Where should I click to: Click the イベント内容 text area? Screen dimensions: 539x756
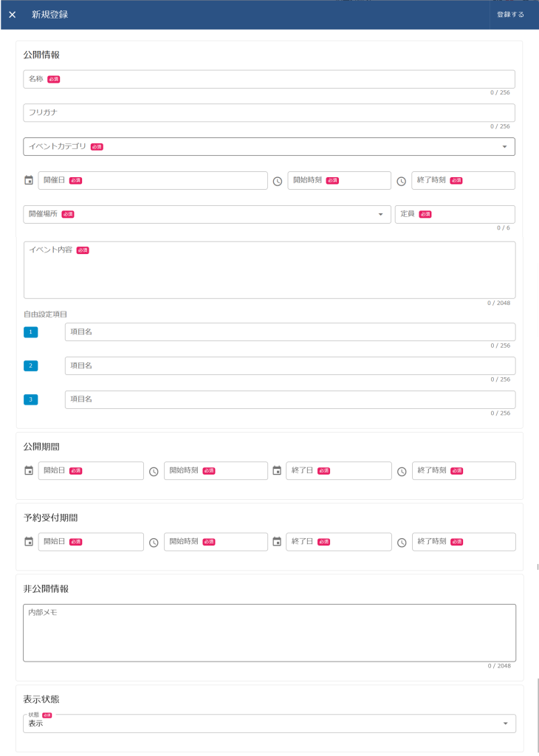(x=269, y=273)
